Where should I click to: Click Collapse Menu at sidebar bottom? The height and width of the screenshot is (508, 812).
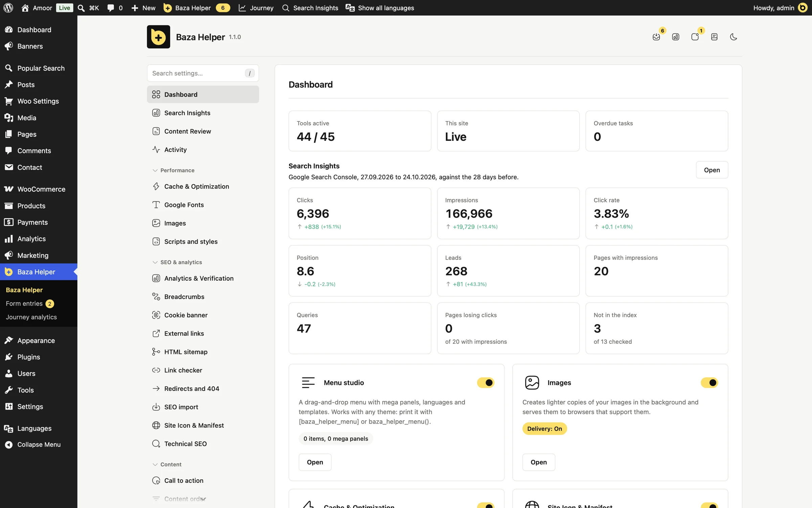[39, 444]
